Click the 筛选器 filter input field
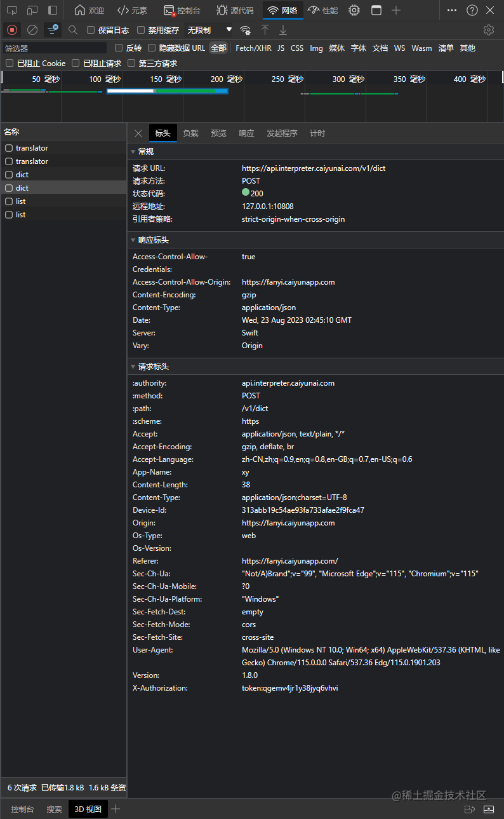Viewport: 504px width, 819px height. tap(55, 48)
